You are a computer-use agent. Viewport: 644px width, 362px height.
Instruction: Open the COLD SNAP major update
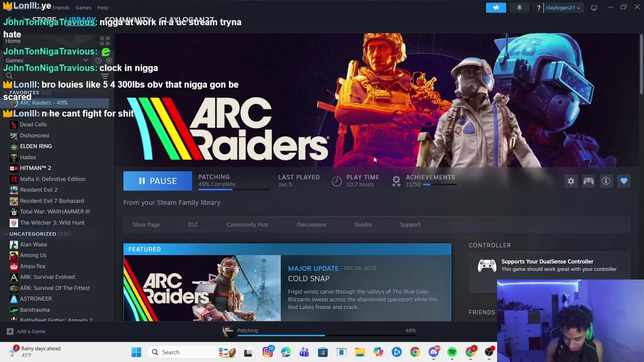[x=309, y=279]
